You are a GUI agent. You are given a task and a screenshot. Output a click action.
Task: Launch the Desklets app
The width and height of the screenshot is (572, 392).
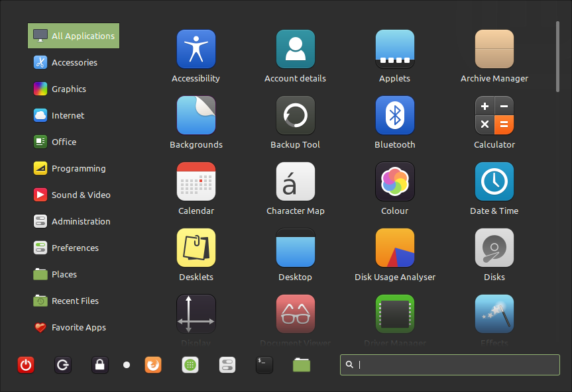tap(196, 248)
